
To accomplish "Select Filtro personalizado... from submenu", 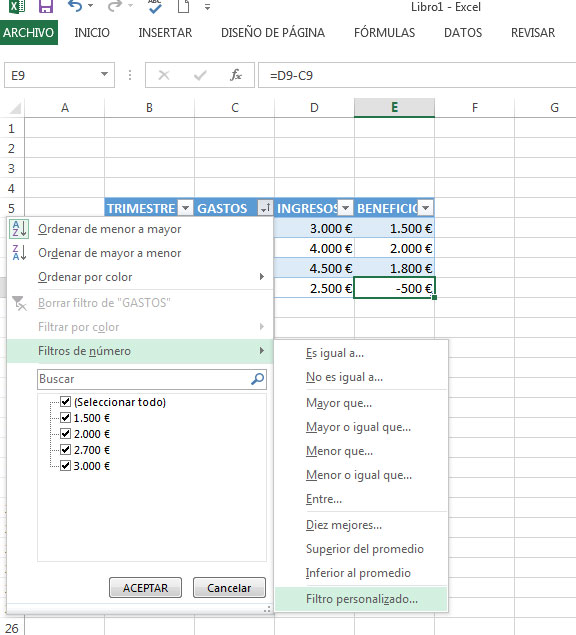I will pyautogui.click(x=361, y=599).
